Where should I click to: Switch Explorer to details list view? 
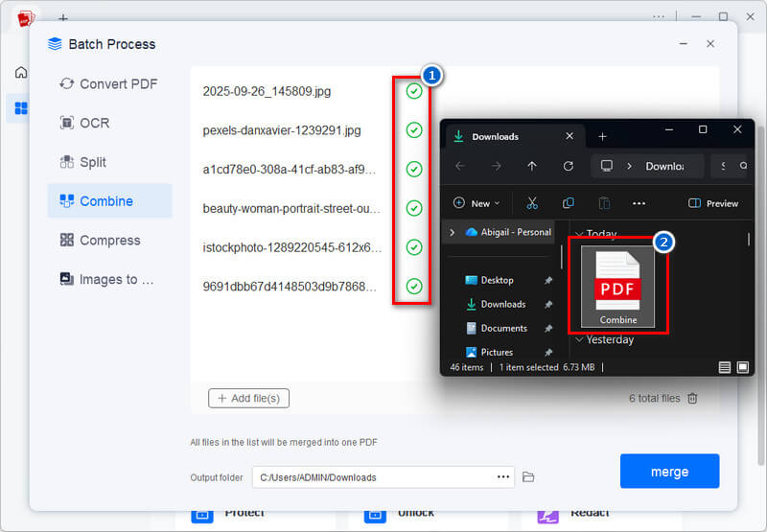(725, 367)
